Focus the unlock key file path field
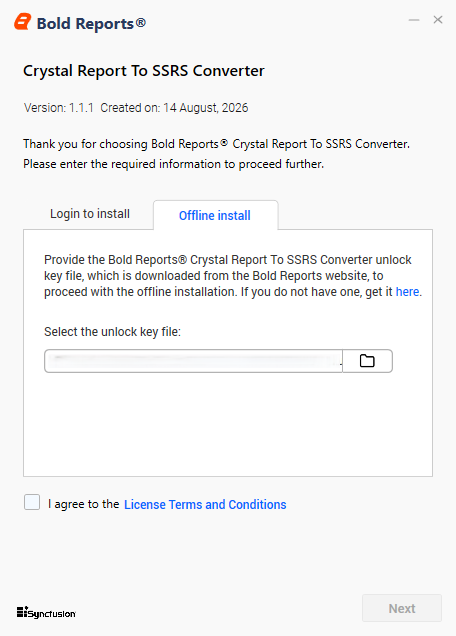The height and width of the screenshot is (636, 456). (x=194, y=361)
